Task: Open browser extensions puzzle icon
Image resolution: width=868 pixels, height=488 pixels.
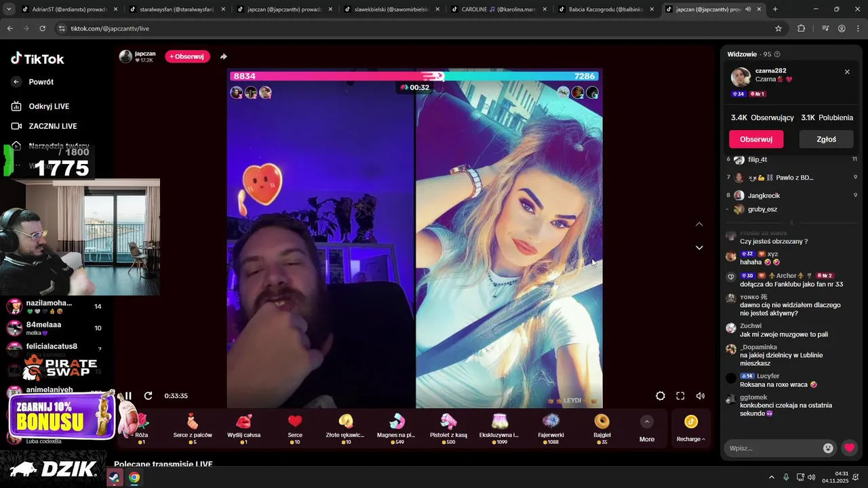Action: pos(801,28)
